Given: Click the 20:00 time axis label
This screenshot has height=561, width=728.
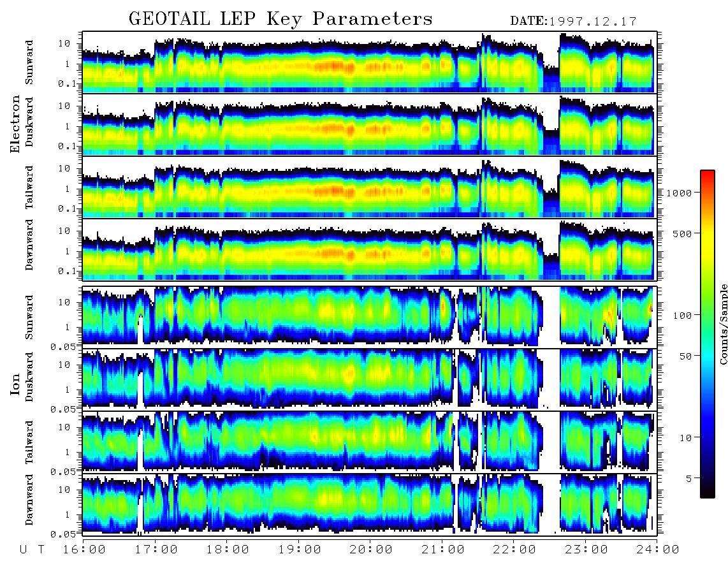Looking at the screenshot, I should [371, 550].
